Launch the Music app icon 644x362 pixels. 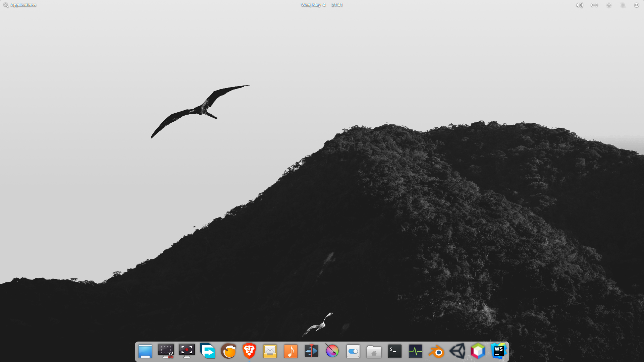click(291, 351)
